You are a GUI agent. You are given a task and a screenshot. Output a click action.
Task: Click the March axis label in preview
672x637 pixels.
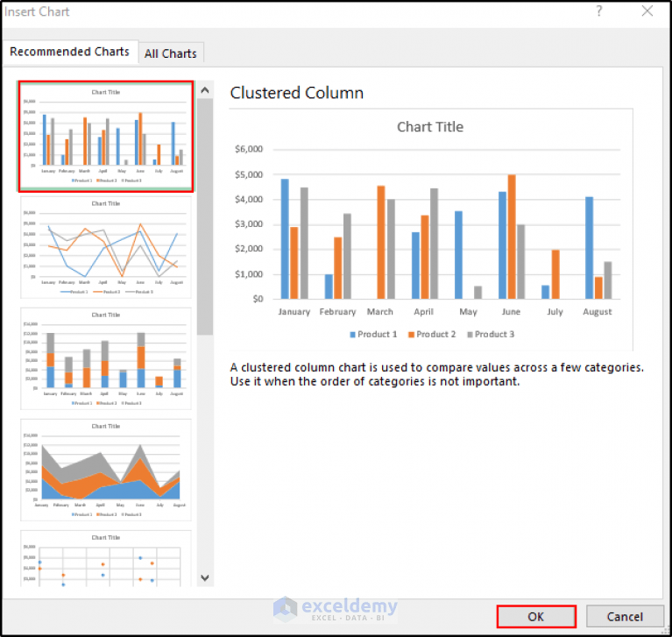[379, 312]
